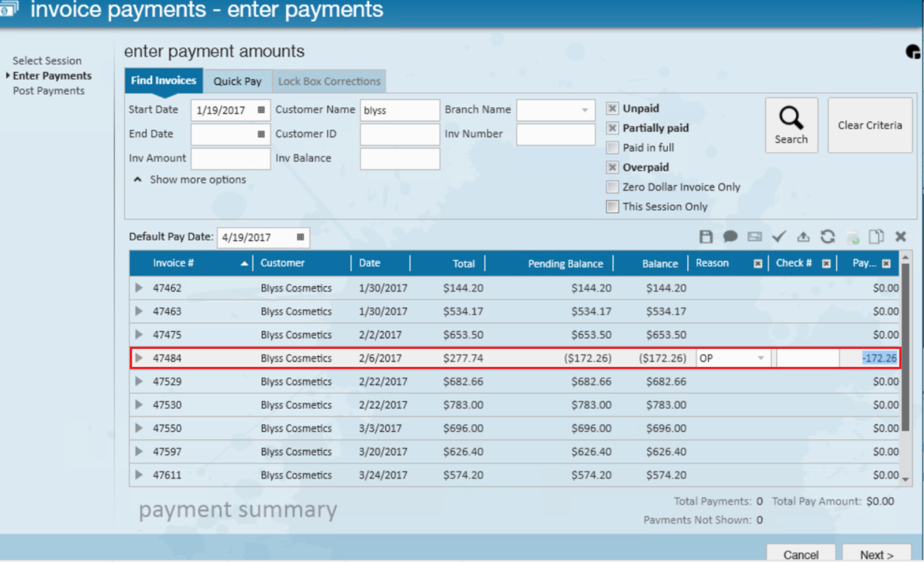
Task: Click the grid scrollbar up arrow
Action: point(905,257)
